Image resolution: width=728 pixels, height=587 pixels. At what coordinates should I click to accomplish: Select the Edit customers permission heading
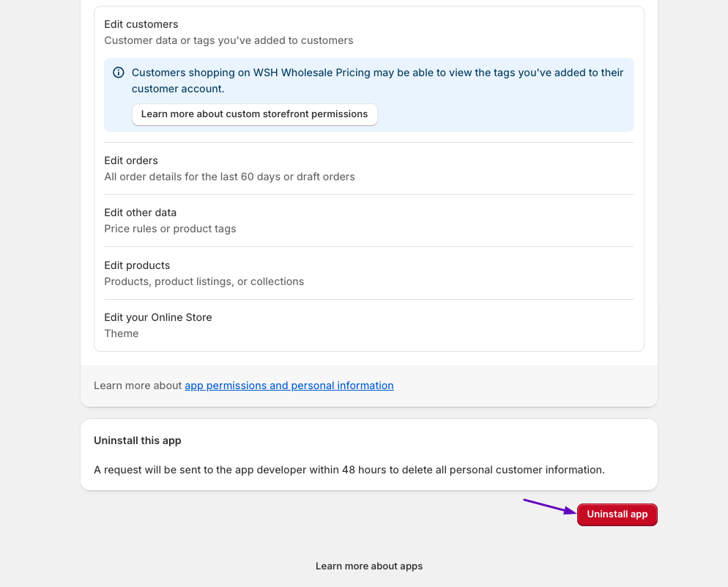pos(141,24)
